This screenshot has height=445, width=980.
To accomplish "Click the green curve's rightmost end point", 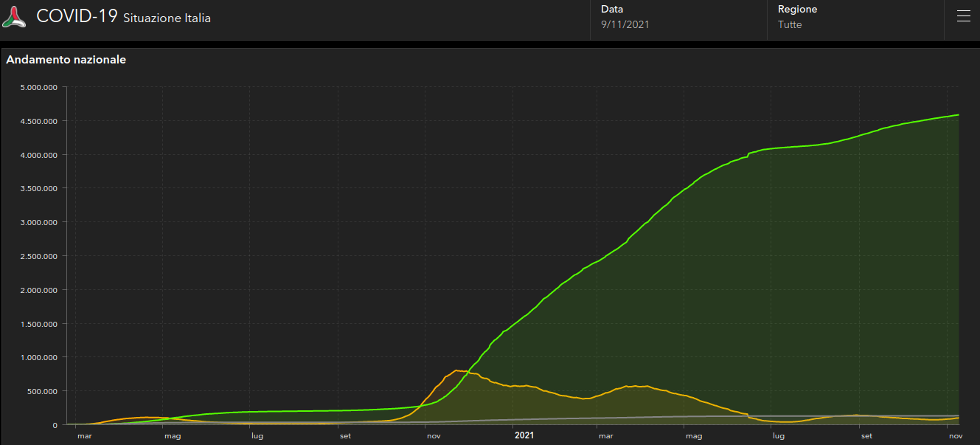I will (958, 114).
